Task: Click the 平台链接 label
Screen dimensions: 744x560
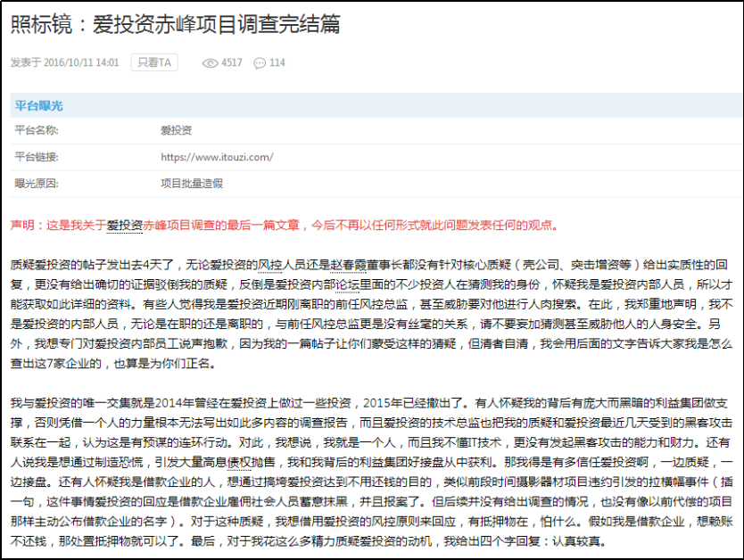Action: click(37, 157)
